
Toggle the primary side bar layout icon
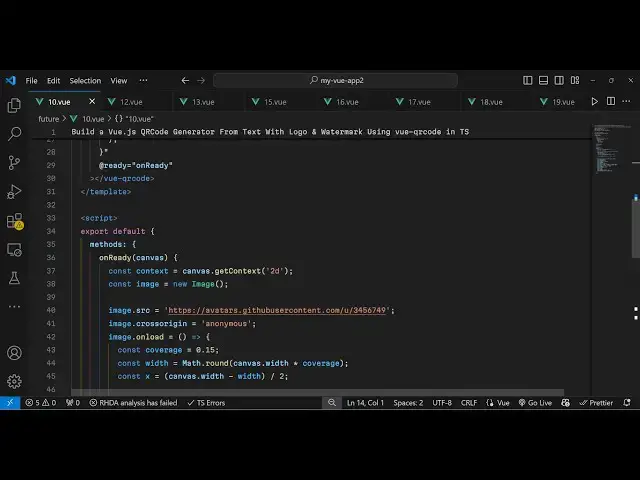(527, 80)
